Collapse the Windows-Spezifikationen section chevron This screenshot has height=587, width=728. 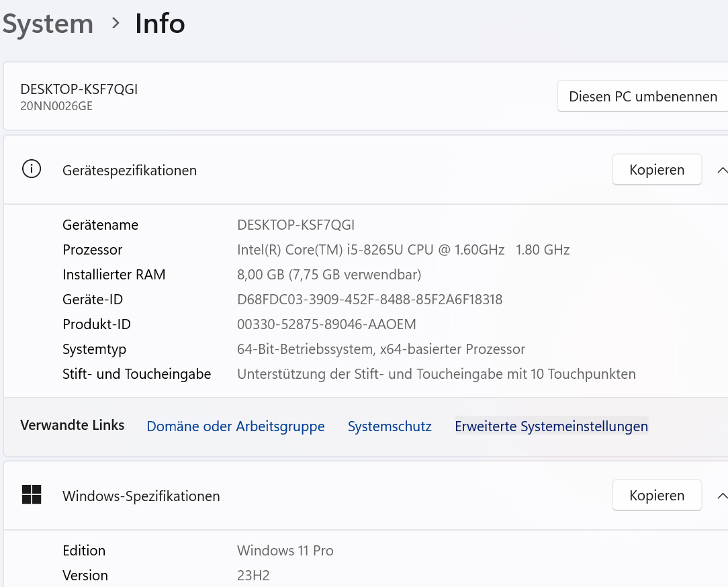(x=722, y=496)
